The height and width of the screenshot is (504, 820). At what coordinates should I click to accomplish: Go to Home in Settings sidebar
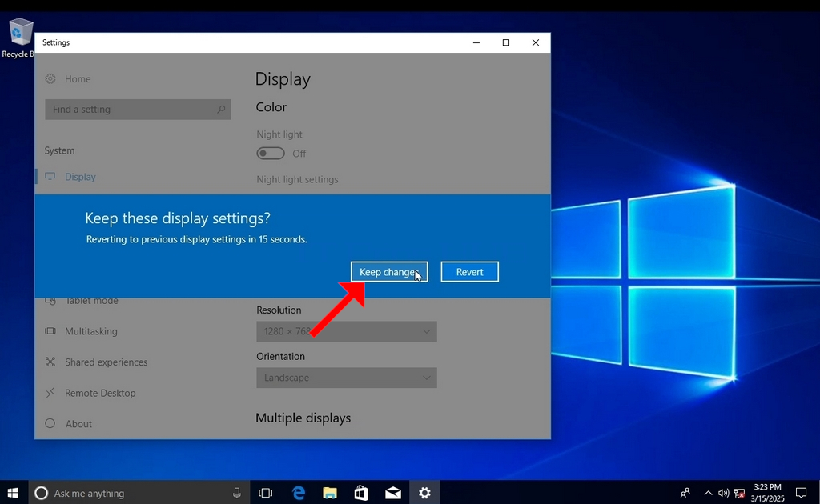tap(78, 79)
